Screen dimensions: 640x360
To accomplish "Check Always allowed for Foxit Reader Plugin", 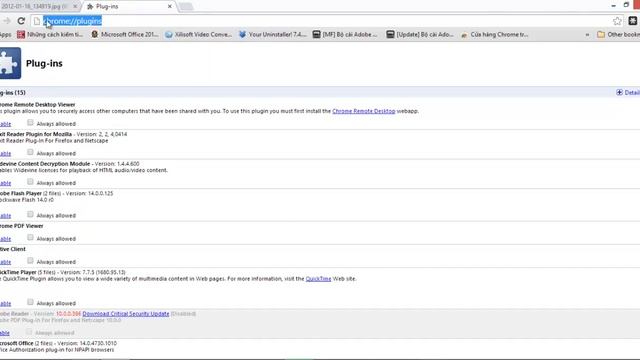I will pyautogui.click(x=30, y=152).
